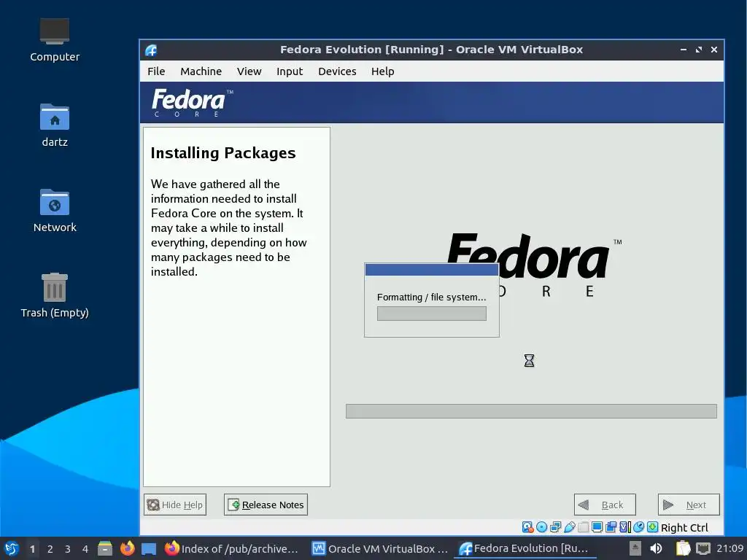Open the File menu in VirtualBox
The image size is (747, 560).
[x=156, y=71]
